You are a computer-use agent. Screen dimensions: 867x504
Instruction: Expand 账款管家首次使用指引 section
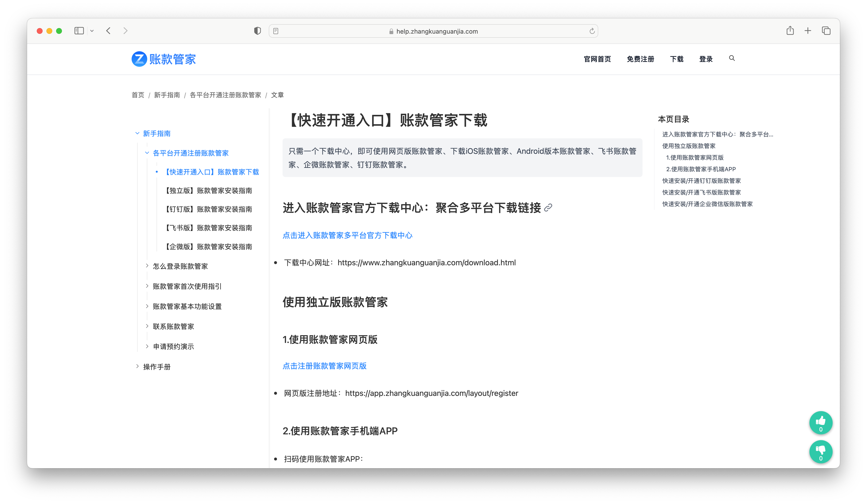click(x=147, y=286)
